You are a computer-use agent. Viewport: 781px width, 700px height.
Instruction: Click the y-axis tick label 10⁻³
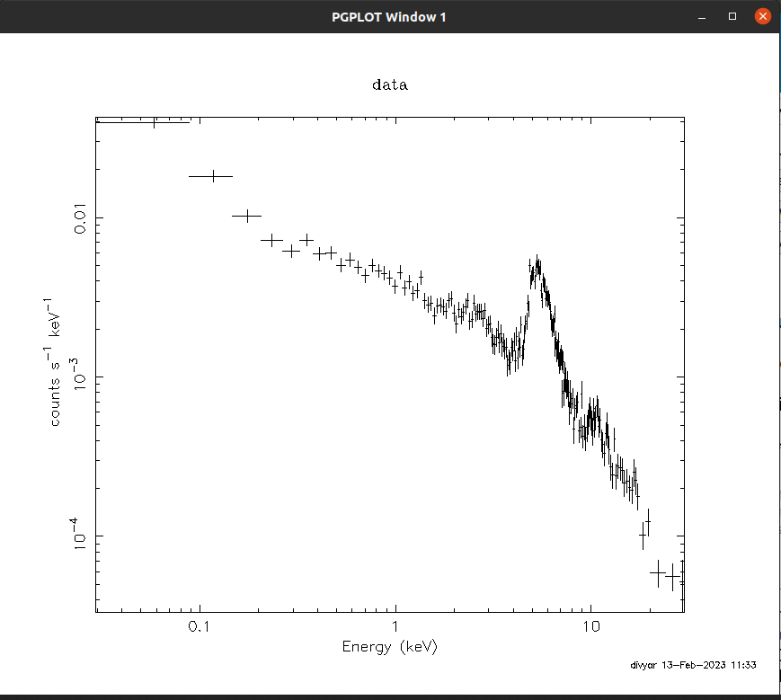[x=78, y=374]
